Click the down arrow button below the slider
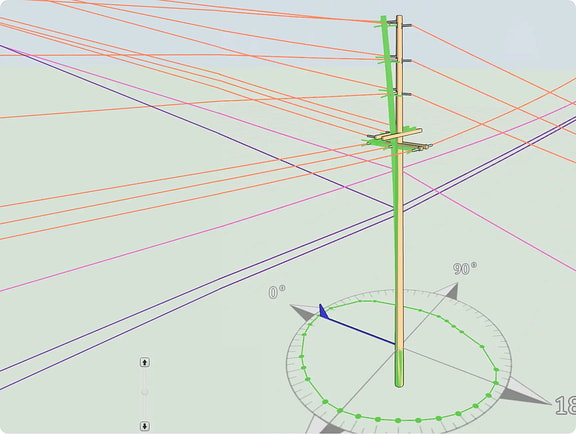The height and width of the screenshot is (434, 576). [x=145, y=426]
